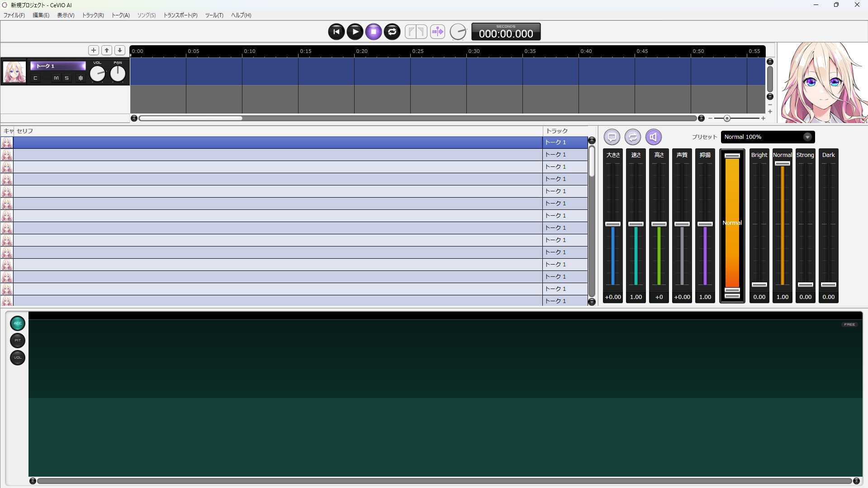868x488 pixels.
Task: Open the ファイル(F) menu
Action: 14,15
